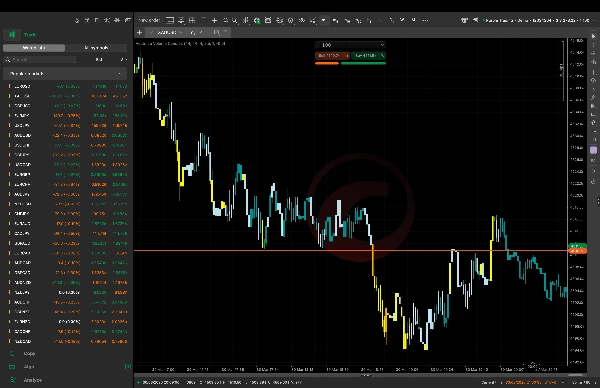Click the New Order button
The height and width of the screenshot is (388, 600).
(149, 20)
